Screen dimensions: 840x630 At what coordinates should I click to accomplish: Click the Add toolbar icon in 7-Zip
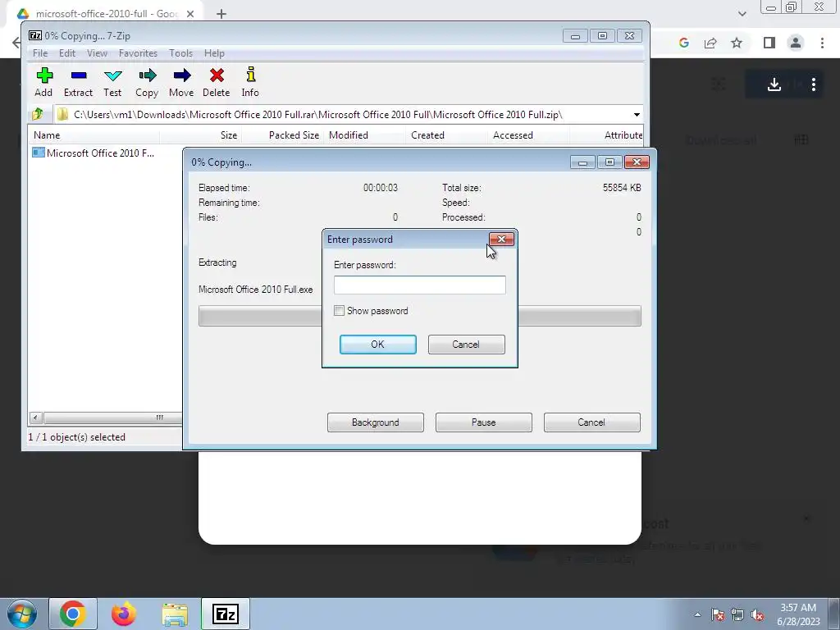point(44,82)
